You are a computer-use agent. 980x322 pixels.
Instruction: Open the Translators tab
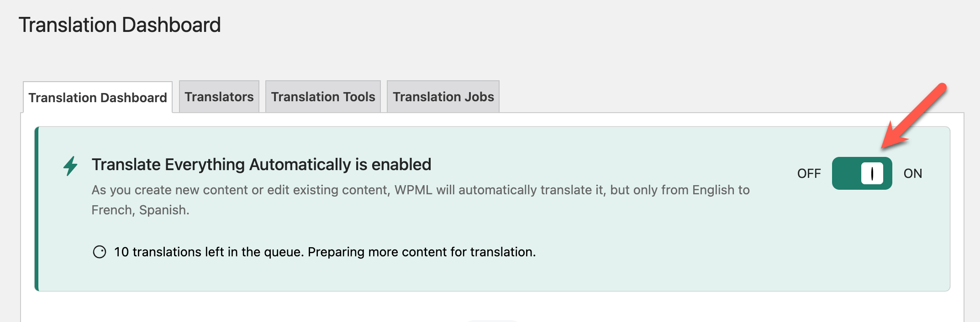219,97
